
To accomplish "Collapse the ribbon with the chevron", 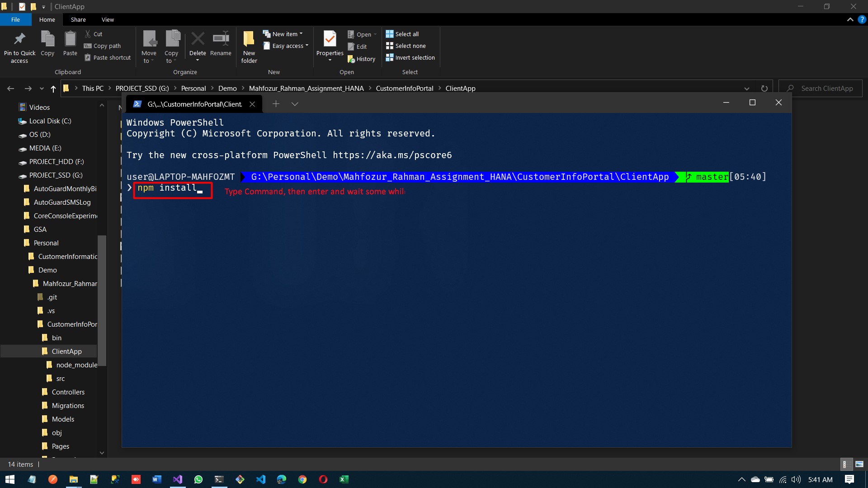I will (850, 19).
